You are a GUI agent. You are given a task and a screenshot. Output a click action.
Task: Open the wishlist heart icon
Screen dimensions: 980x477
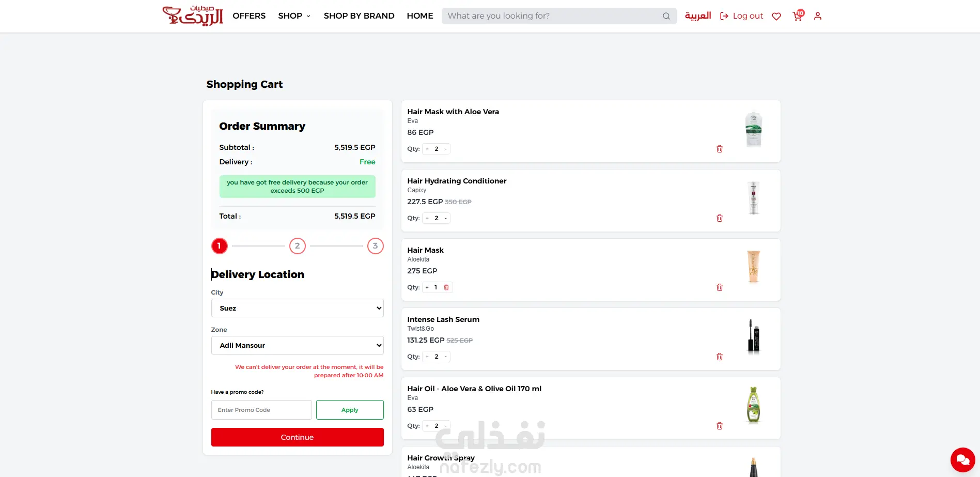[776, 17]
